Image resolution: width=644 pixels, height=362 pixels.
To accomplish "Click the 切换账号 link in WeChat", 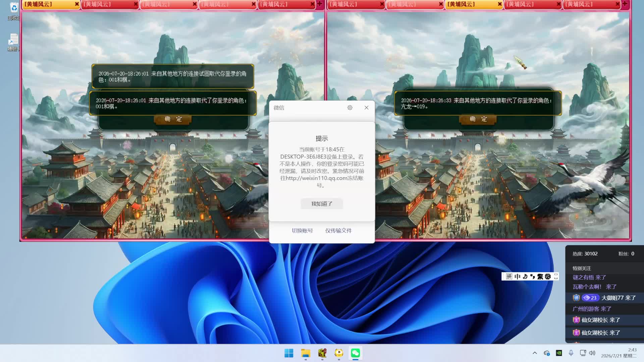I will coord(302,231).
